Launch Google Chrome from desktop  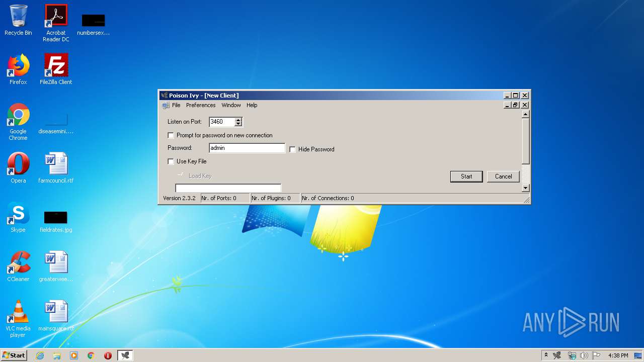(x=18, y=122)
